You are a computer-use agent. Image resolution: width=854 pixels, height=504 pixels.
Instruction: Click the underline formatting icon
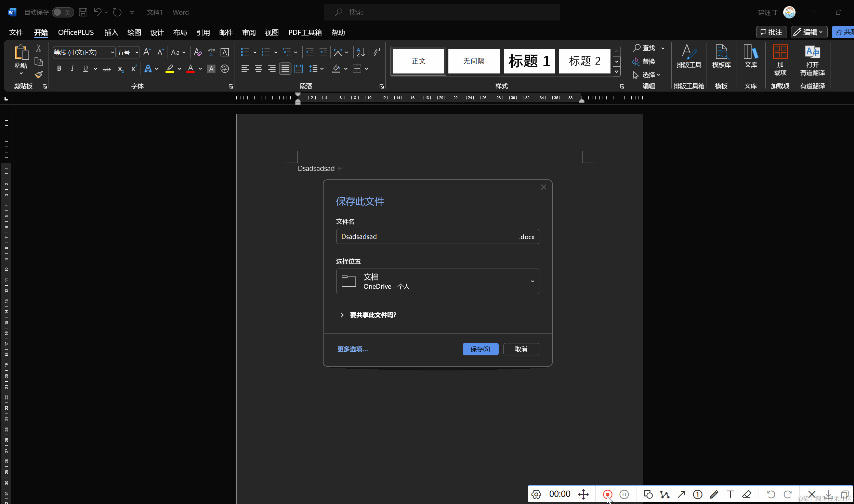[85, 70]
